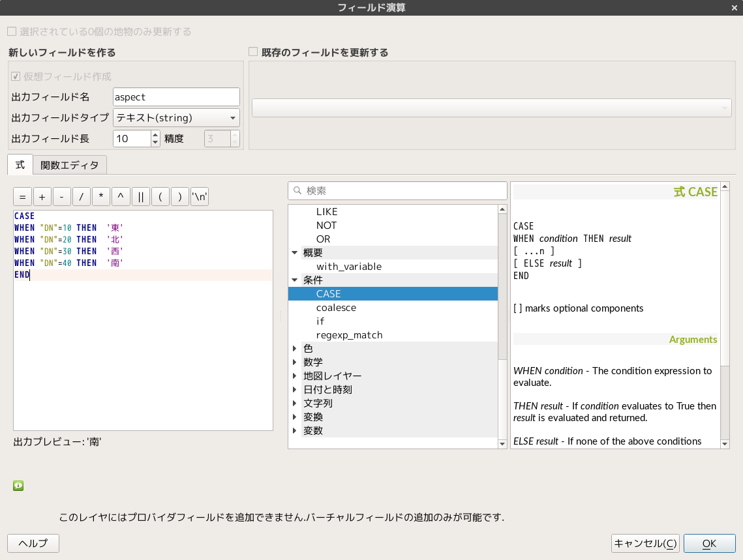This screenshot has width=743, height=560.
Task: Expand the 色 function group
Action: click(x=295, y=348)
